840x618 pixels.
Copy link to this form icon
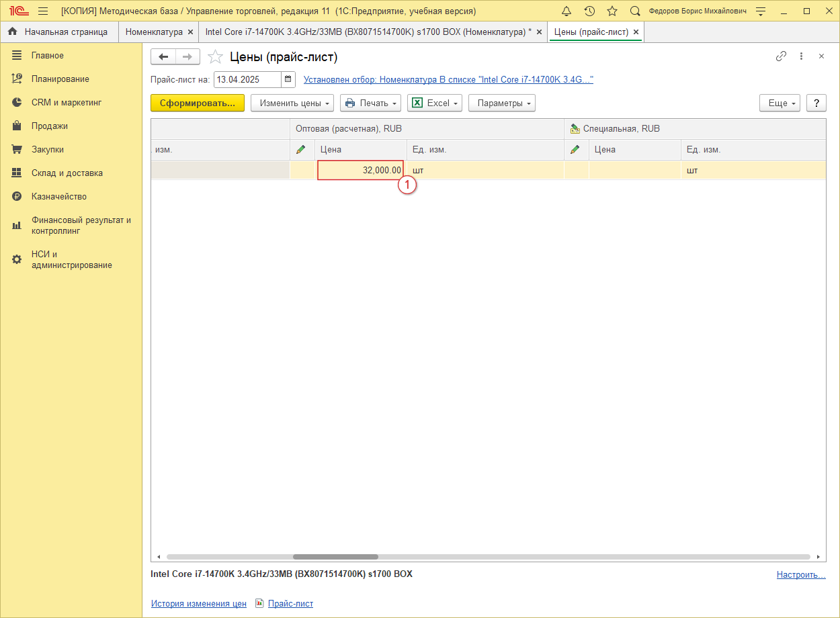(x=781, y=56)
